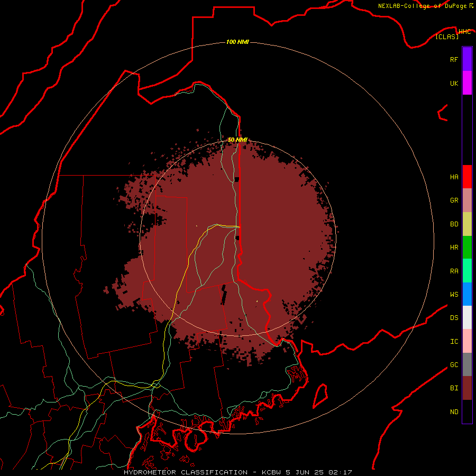Click the 50 NMI range ring label

coord(237,140)
